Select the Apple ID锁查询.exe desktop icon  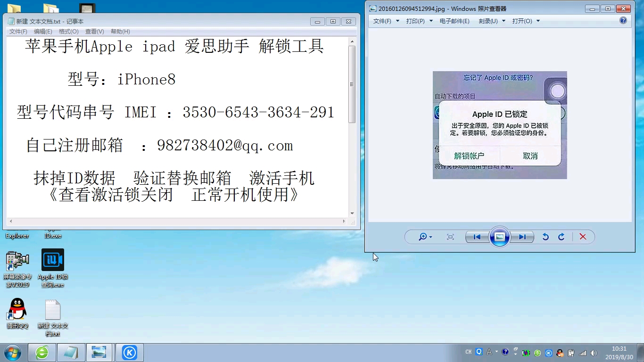point(53,268)
